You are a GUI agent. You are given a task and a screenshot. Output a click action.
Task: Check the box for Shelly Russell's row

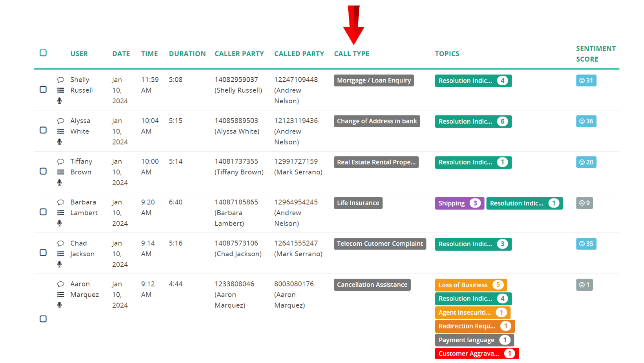click(43, 90)
